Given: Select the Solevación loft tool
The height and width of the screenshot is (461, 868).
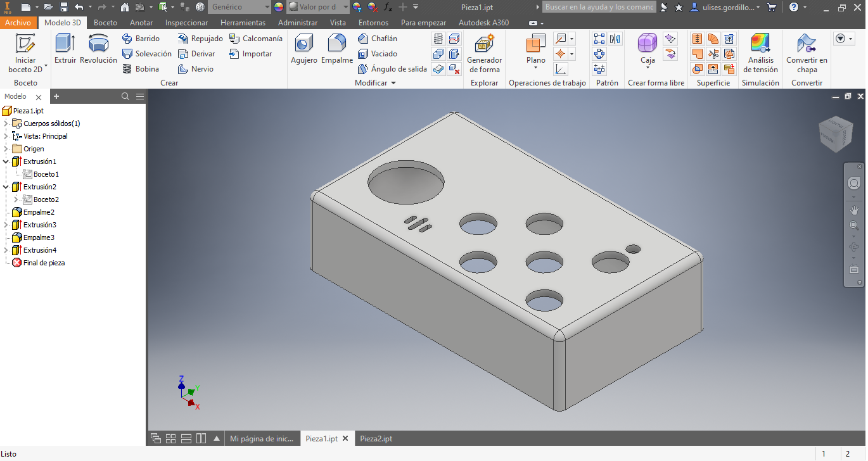Looking at the screenshot, I should point(146,54).
